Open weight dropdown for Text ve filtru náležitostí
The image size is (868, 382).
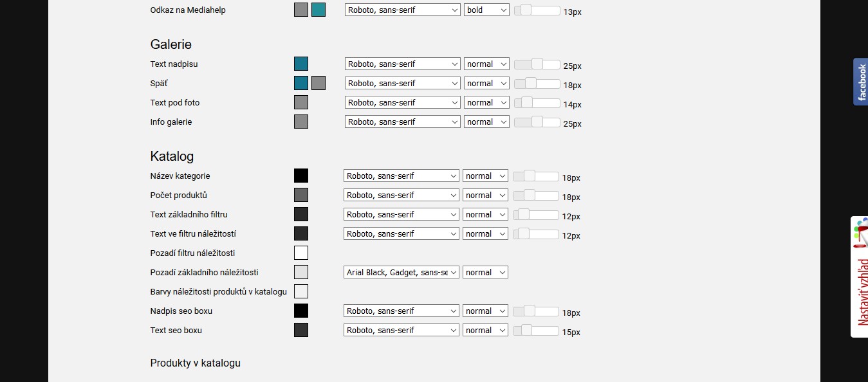click(485, 233)
